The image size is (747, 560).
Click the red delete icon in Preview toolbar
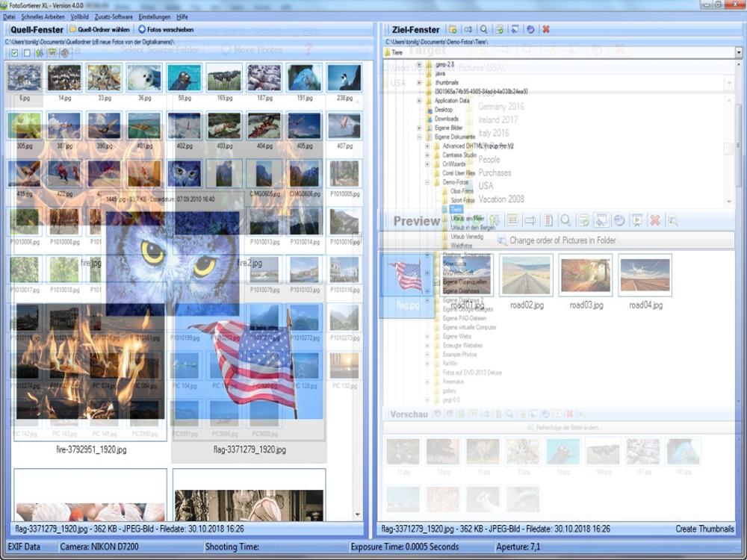(x=654, y=220)
